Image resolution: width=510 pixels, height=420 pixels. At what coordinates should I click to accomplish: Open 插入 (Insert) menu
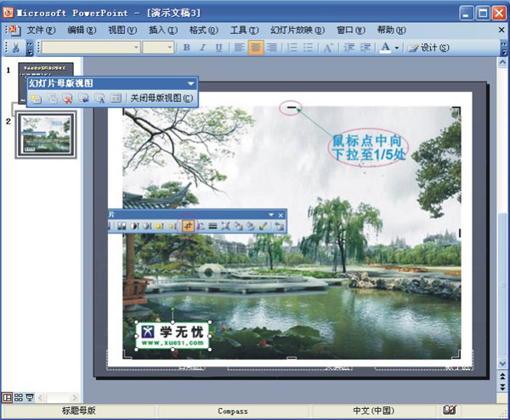point(163,31)
